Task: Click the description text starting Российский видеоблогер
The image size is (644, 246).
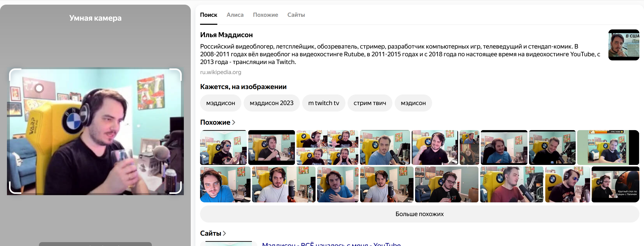Action: 400,54
